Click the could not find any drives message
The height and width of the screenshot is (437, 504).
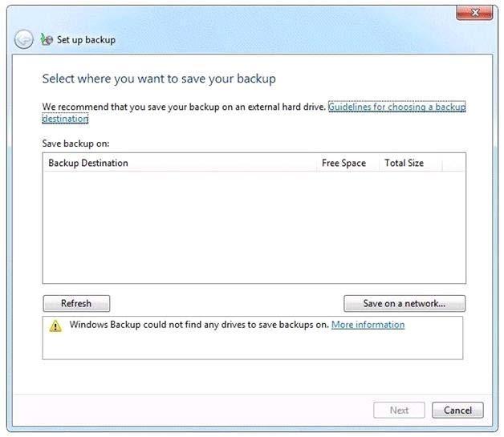(199, 325)
